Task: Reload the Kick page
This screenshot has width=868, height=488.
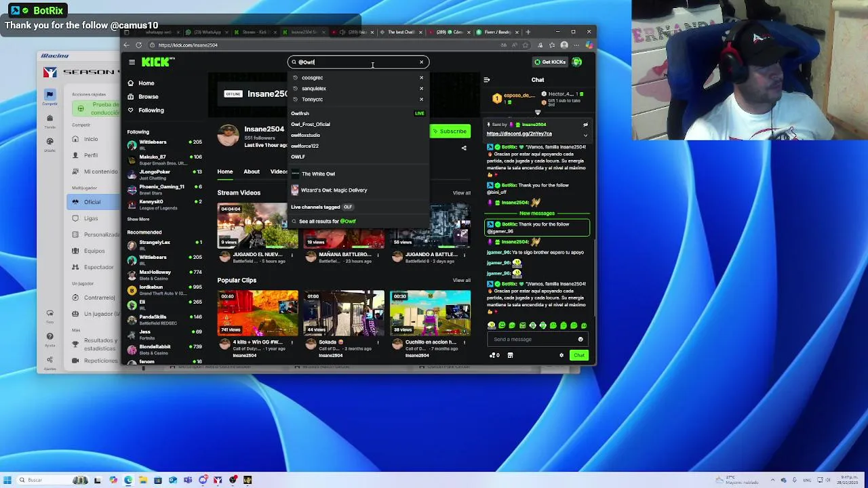Action: [x=138, y=45]
